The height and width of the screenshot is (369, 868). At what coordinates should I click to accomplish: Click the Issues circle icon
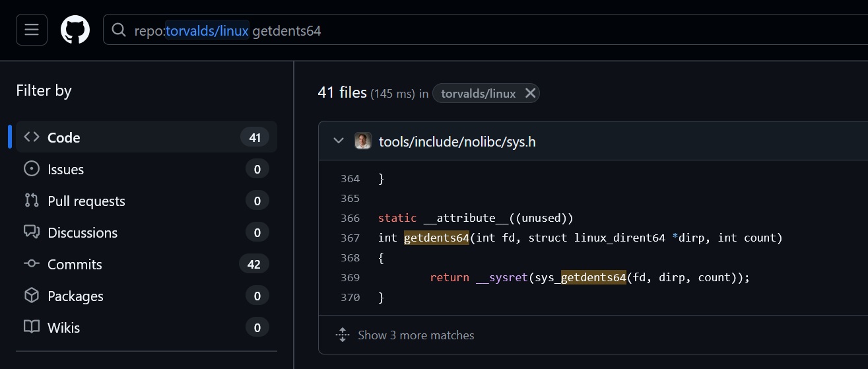32,169
